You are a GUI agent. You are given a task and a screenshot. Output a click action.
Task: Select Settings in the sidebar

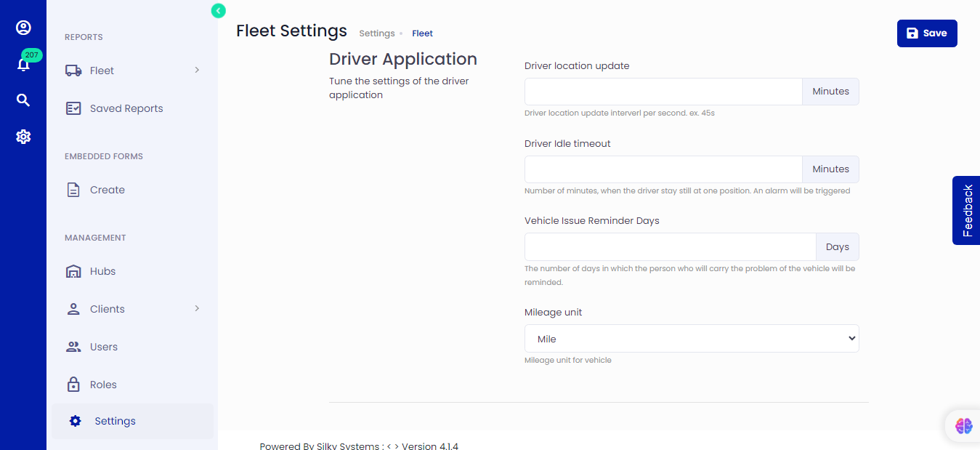point(115,421)
